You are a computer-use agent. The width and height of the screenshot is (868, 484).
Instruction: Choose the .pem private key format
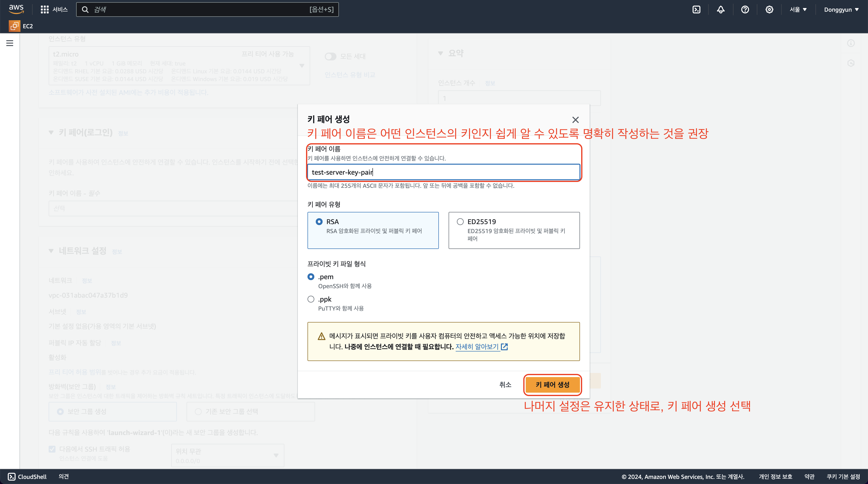click(x=311, y=276)
